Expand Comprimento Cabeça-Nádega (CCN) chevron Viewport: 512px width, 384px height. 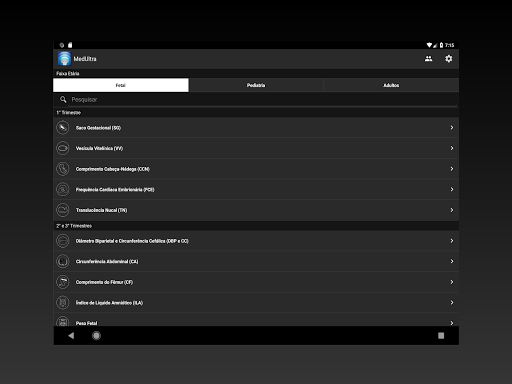[x=452, y=169]
